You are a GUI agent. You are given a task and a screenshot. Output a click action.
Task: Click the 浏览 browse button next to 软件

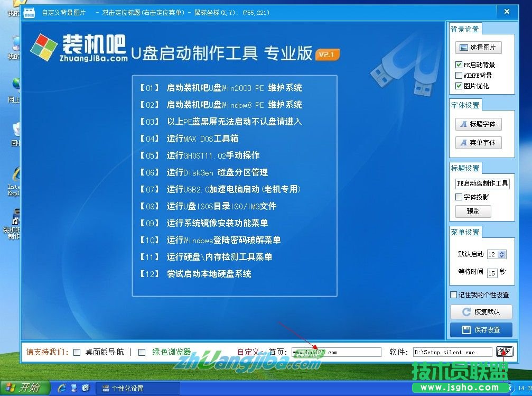point(504,352)
